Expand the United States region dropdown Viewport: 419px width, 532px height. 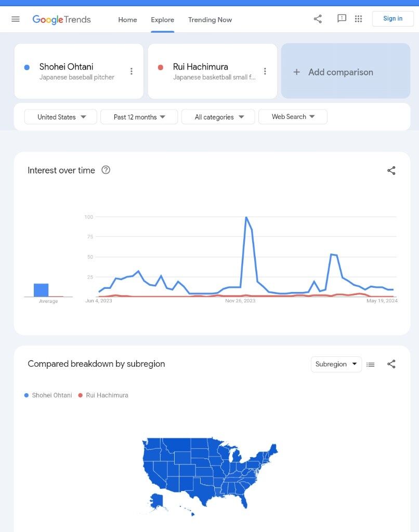point(61,117)
